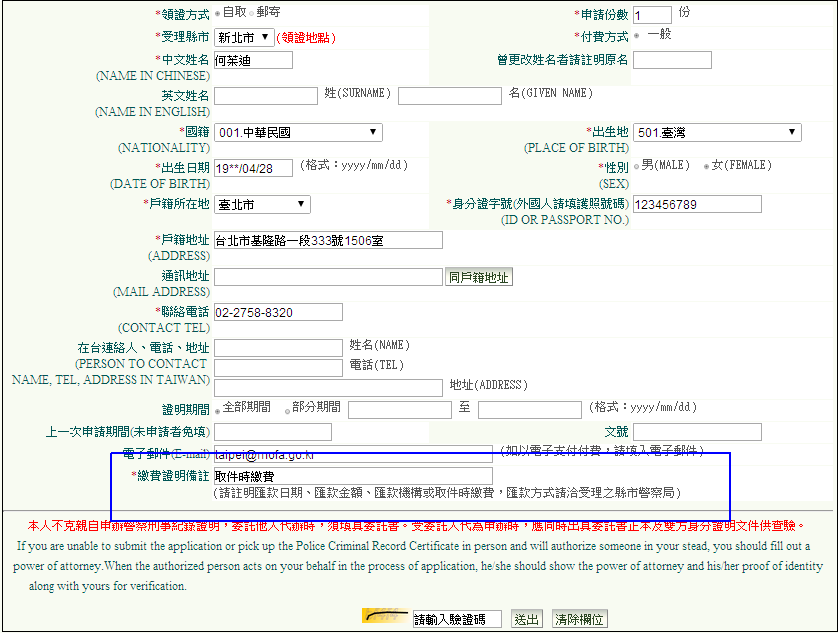
Task: Click the Chinese name field 何茉迪
Action: point(253,60)
